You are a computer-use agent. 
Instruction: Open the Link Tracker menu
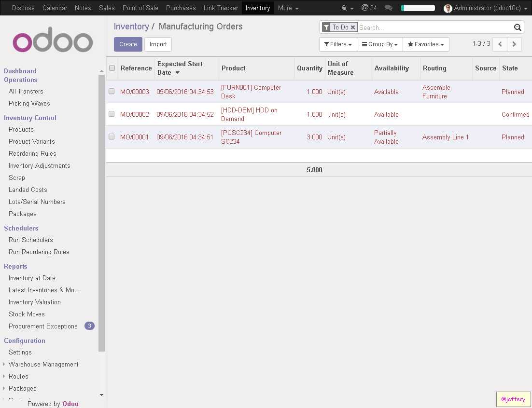click(x=221, y=8)
